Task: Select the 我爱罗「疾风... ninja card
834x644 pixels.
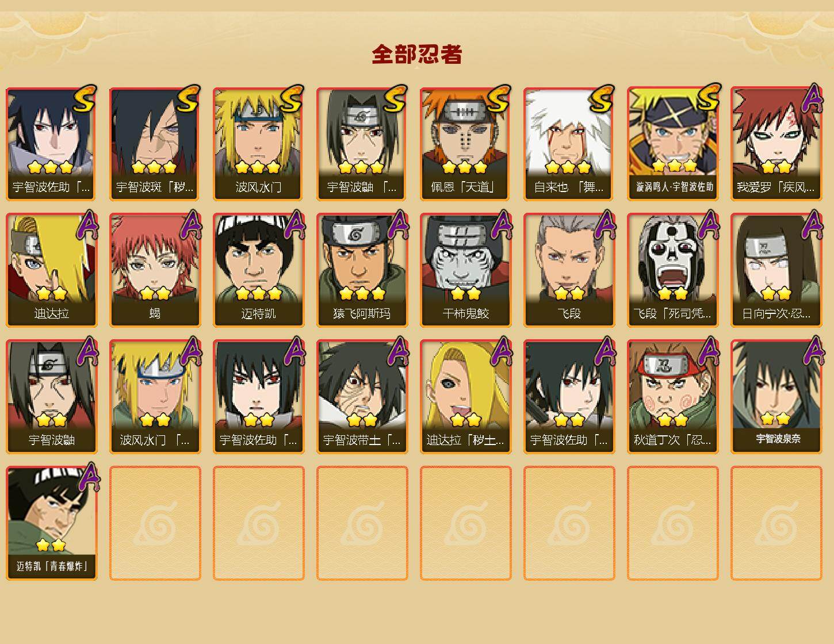Action: pyautogui.click(x=776, y=144)
